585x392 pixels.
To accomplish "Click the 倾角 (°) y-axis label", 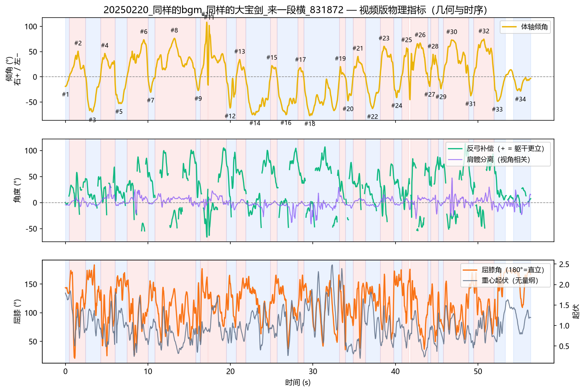I will coord(13,69).
